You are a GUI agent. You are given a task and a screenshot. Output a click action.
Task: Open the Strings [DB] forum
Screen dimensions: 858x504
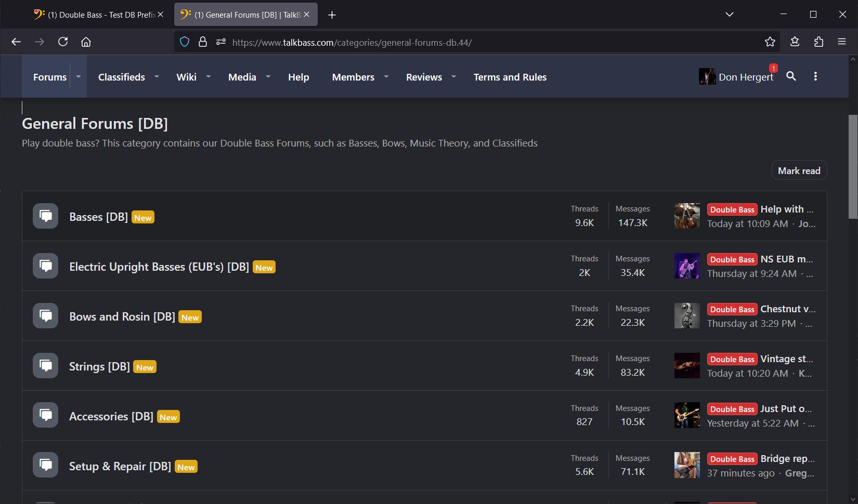(x=99, y=366)
